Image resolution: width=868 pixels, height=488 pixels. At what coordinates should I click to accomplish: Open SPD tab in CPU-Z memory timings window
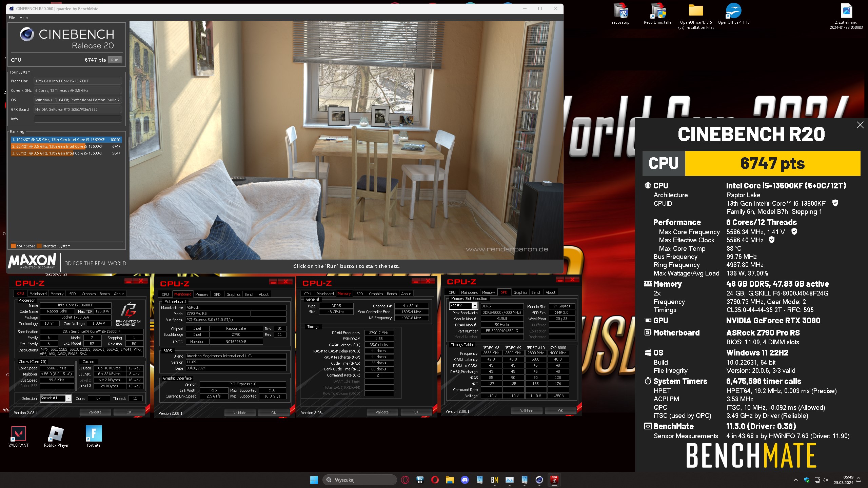[x=360, y=294]
